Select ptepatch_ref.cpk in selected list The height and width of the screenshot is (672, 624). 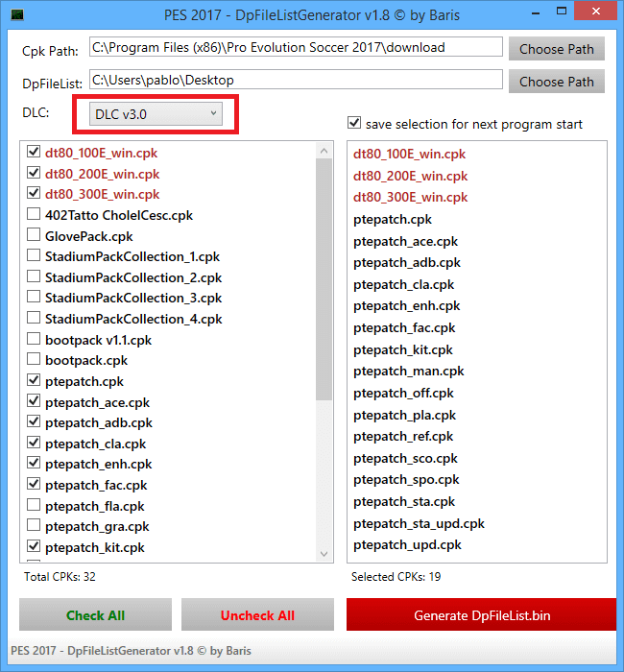(x=403, y=436)
